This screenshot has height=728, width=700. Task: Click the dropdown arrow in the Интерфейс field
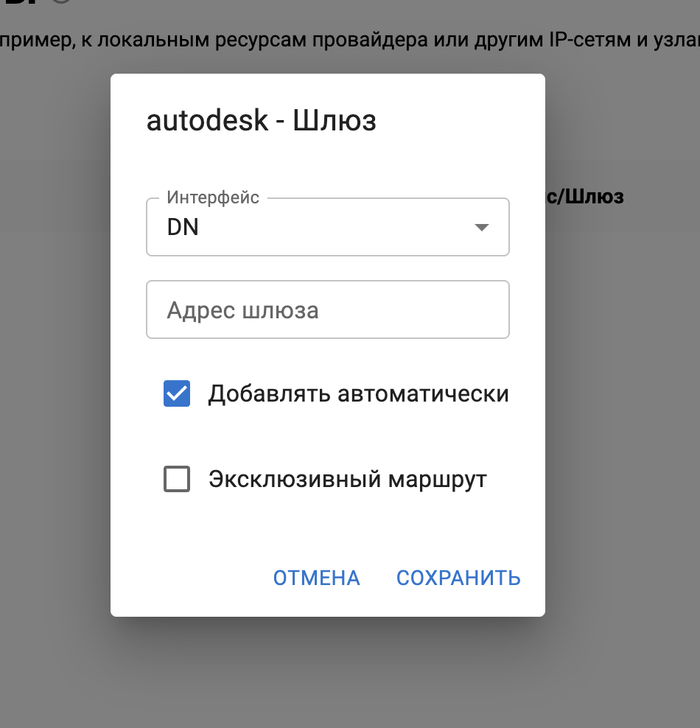pos(481,227)
